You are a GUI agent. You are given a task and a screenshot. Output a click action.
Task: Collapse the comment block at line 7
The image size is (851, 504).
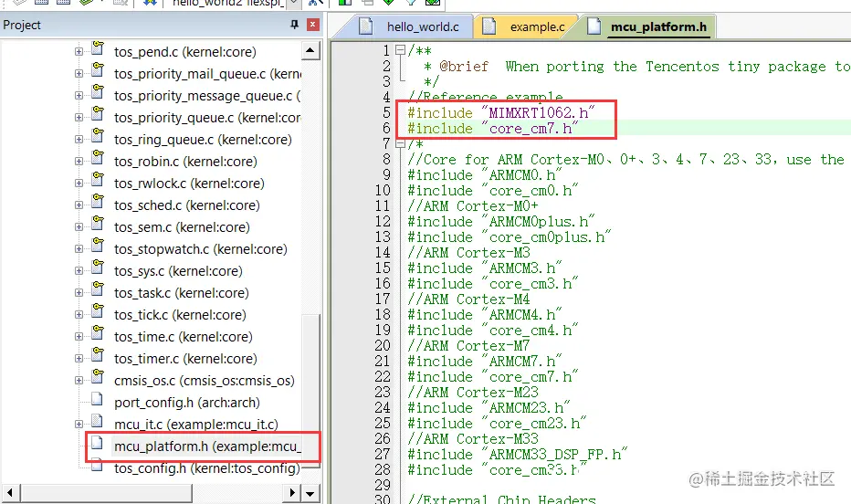tap(400, 143)
